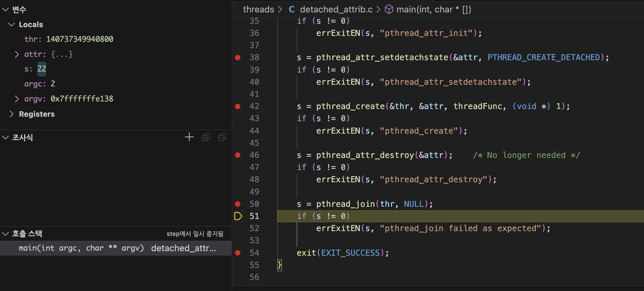644x291 pixels.
Task: Click "pthread_attr_init" string on line 36
Action: tap(426, 33)
